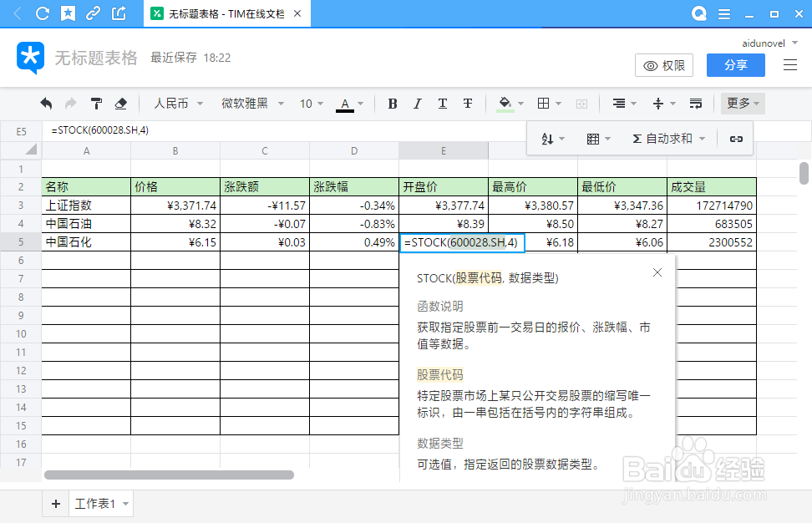Go back with the left arrow in title bar
This screenshot has width=812, height=523.
coord(17,13)
